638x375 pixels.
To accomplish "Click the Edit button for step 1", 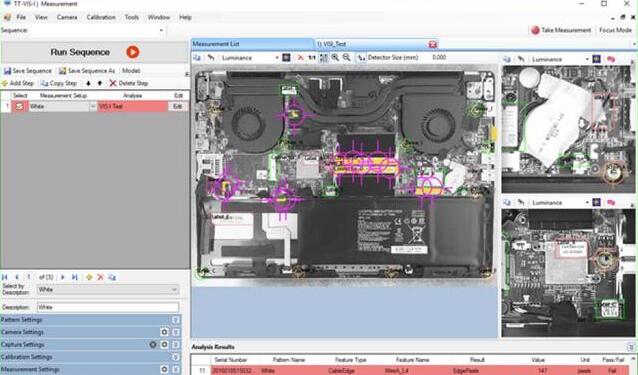I will (x=177, y=107).
